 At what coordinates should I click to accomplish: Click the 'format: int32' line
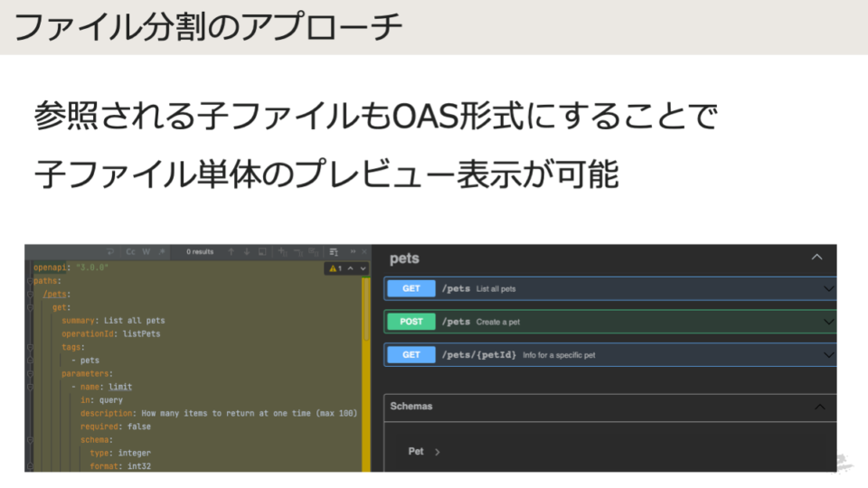click(x=120, y=466)
